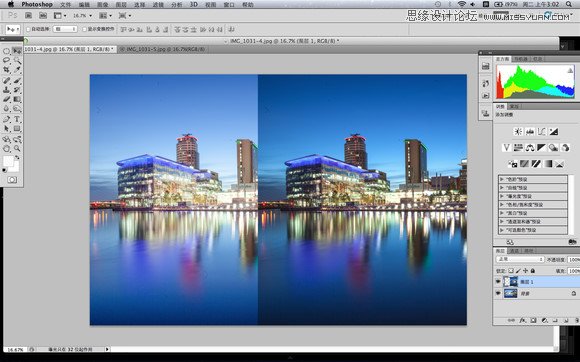The image size is (580, 362).
Task: Launch Bridge from the application bar
Action: click(x=28, y=16)
